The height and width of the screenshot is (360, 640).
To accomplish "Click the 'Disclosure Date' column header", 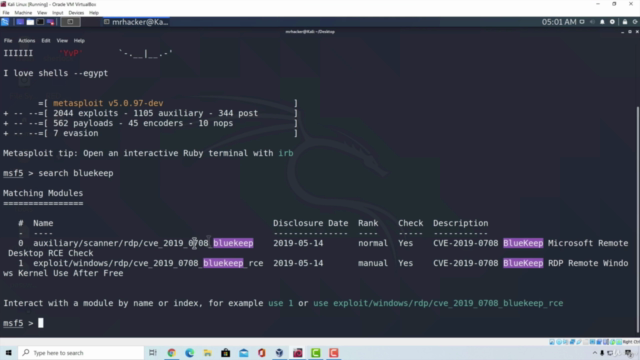I will (311, 223).
